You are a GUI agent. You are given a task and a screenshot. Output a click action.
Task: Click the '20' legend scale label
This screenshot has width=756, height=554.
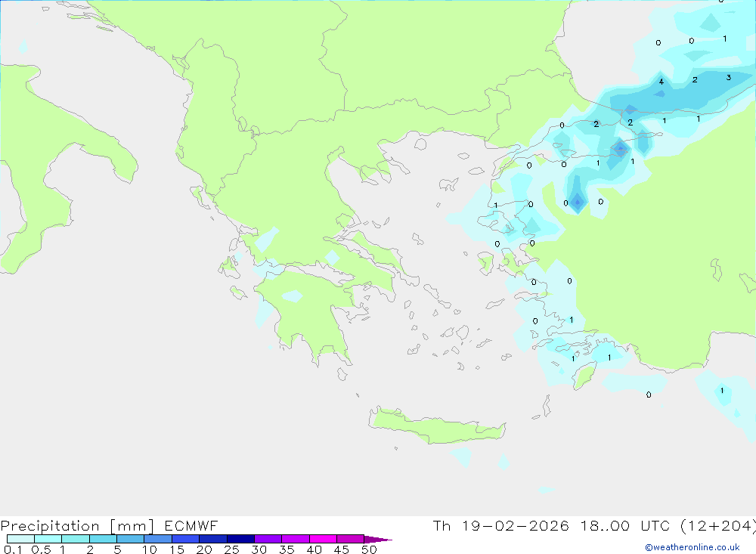tap(204, 549)
